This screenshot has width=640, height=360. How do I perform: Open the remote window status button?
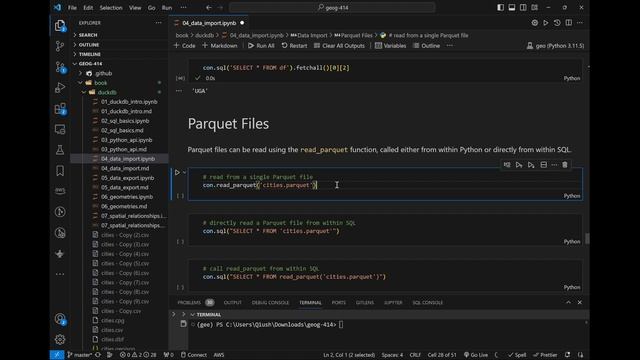(x=57, y=355)
